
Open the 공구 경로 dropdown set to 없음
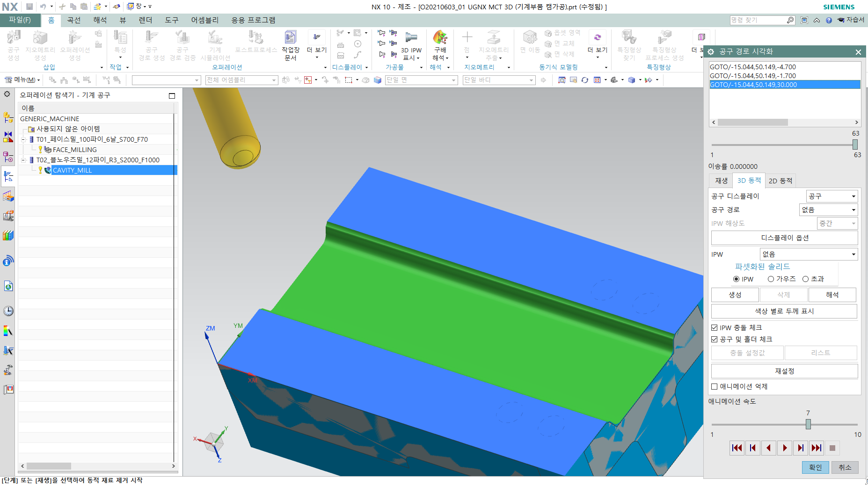point(828,210)
